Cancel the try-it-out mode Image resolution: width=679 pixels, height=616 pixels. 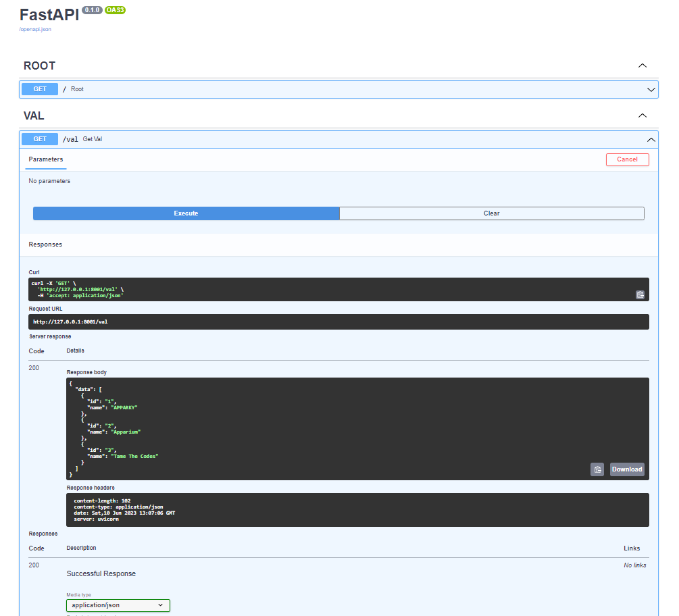pos(627,159)
